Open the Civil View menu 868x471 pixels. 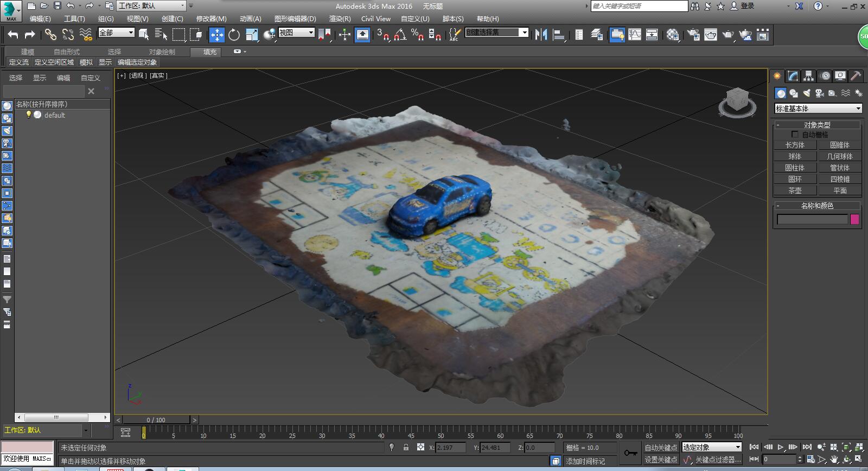pyautogui.click(x=376, y=18)
